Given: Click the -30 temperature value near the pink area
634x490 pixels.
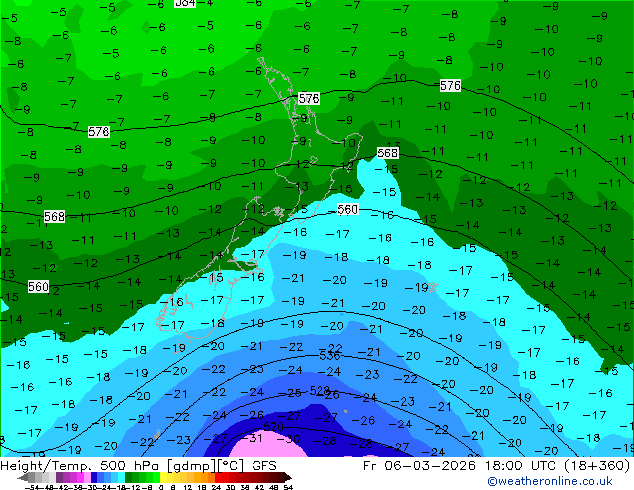Looking at the screenshot, I should [290, 439].
